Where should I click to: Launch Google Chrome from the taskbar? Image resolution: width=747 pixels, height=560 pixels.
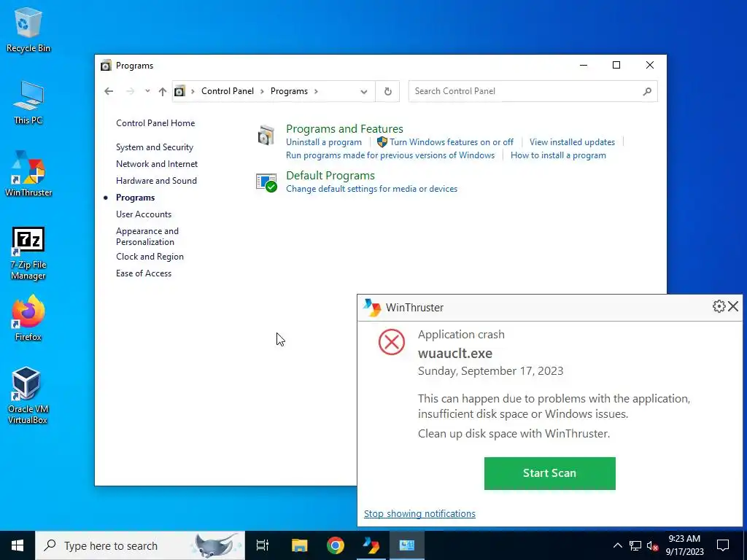(336, 545)
